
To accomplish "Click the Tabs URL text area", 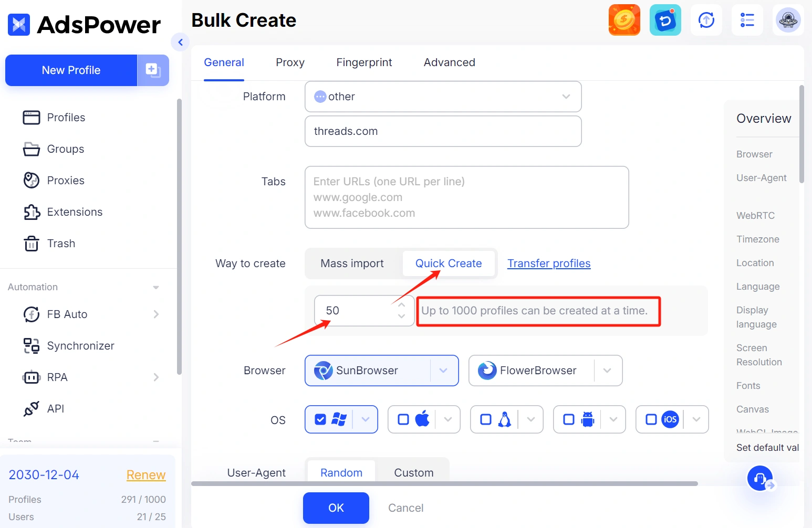I will [467, 197].
